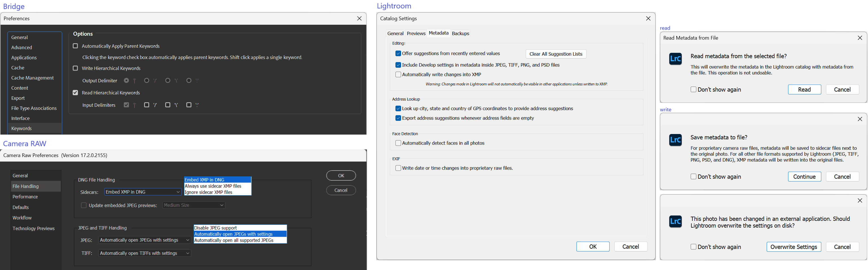Select the backslash Output Delimiter radio
Screen dimensions: 868x270
(168, 81)
